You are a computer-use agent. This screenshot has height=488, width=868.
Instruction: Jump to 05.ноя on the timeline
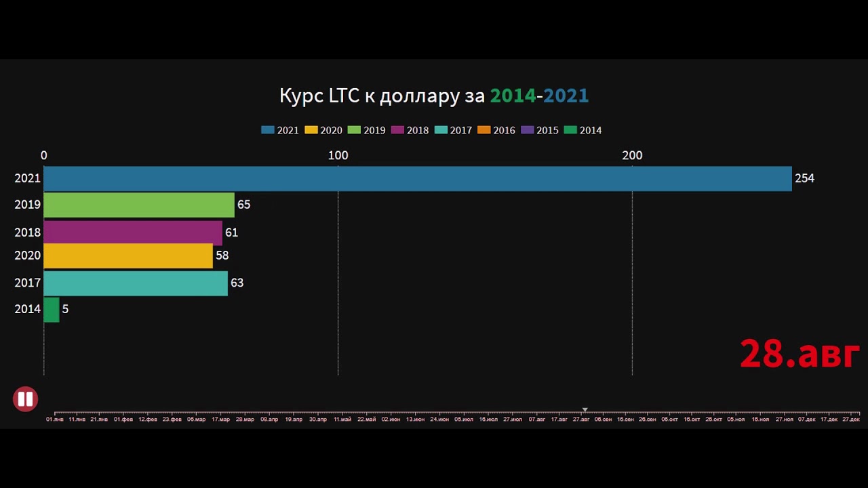[x=736, y=420]
